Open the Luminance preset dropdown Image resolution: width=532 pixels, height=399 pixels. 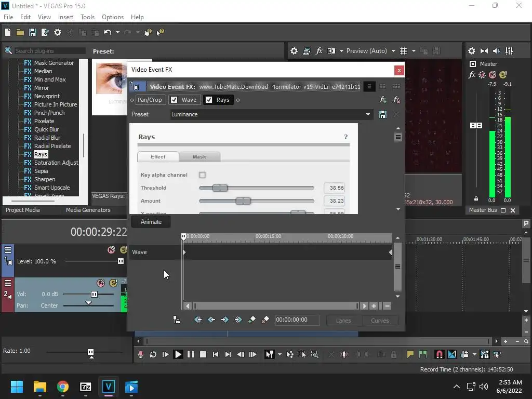pos(368,114)
